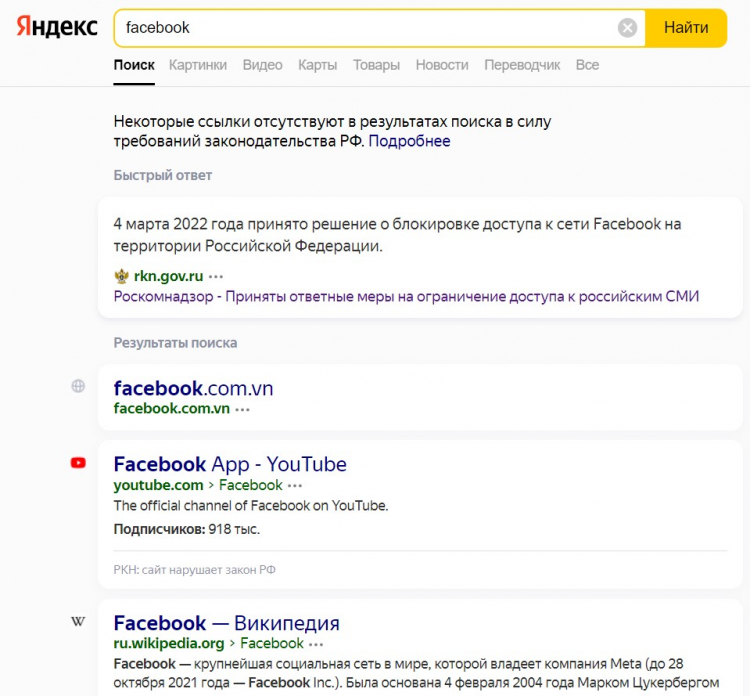Click the YouTube favicon icon
This screenshot has height=696, width=750.
click(x=78, y=463)
